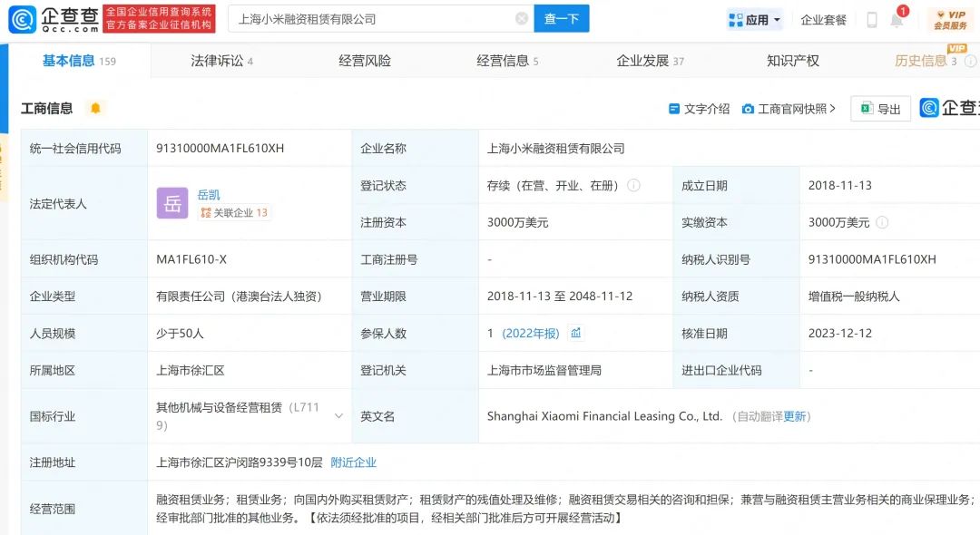Click the purple 岳 avatar thumbnail
Viewport: 980px width, 535px height.
point(172,204)
